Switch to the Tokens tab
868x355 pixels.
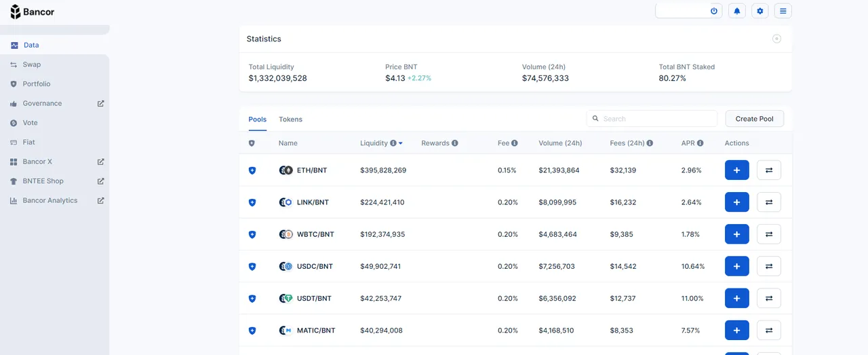point(290,119)
